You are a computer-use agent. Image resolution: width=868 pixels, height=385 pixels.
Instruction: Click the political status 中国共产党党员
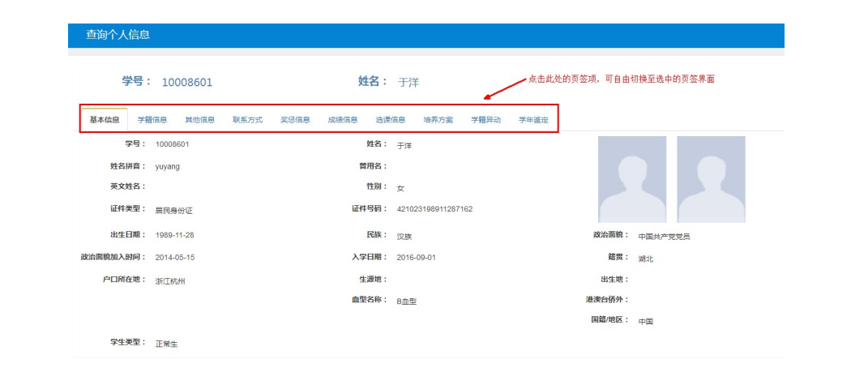tap(665, 237)
